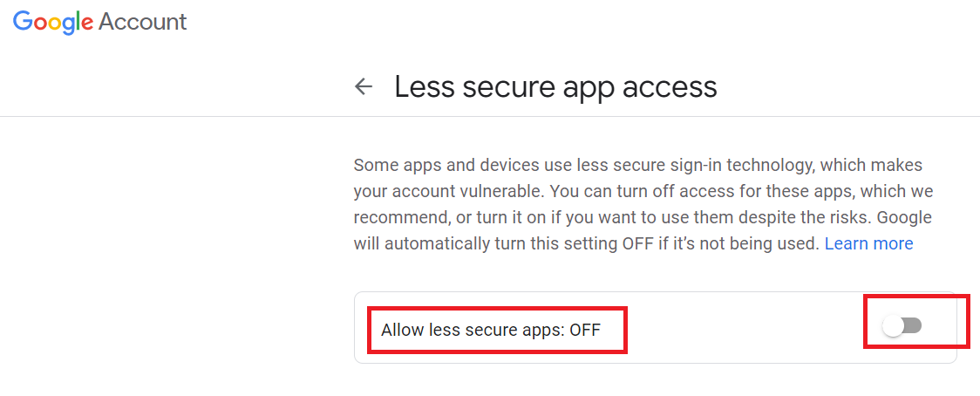Click the blue G of the Google logo
This screenshot has width=980, height=396.
pos(24,22)
